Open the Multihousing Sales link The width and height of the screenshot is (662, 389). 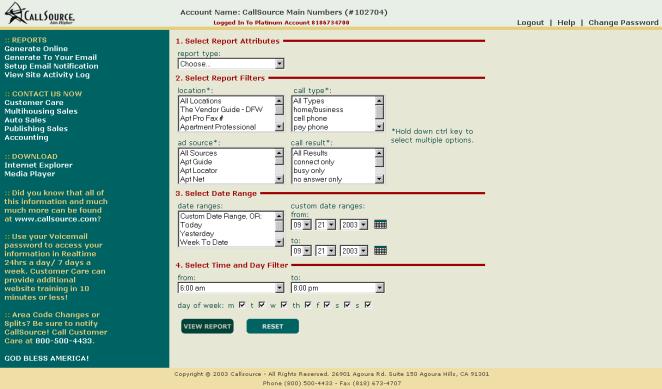coord(41,112)
